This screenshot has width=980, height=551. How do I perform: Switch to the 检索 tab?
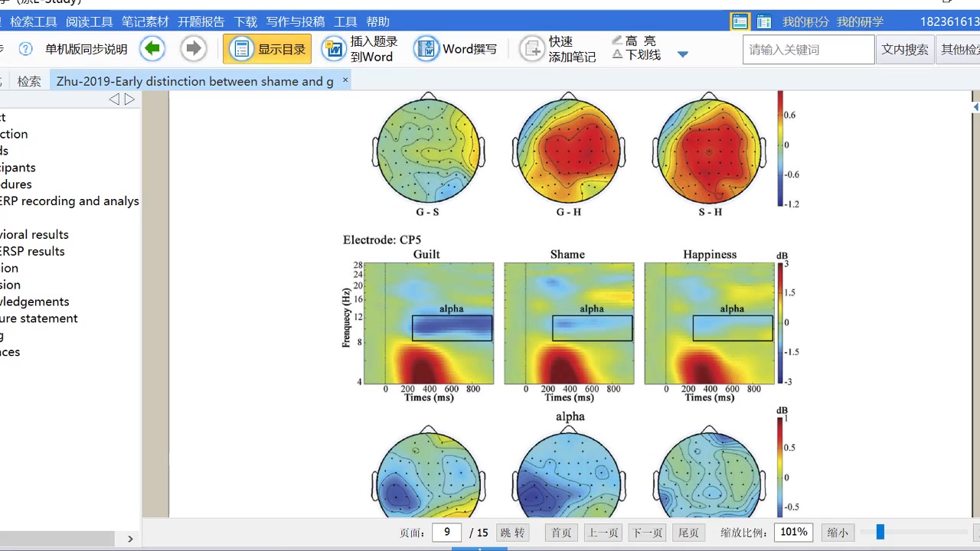click(29, 81)
